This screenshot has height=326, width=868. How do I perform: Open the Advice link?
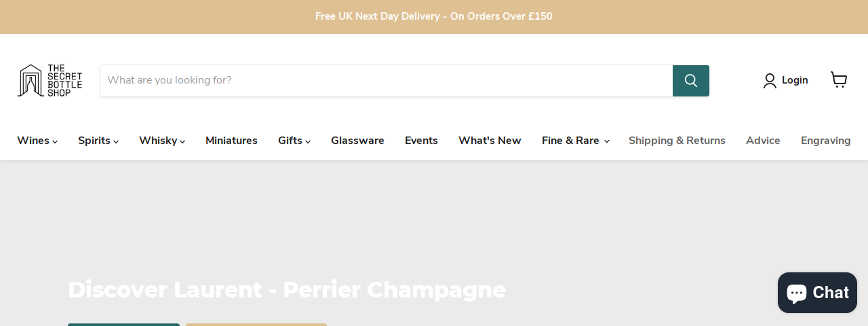[763, 141]
